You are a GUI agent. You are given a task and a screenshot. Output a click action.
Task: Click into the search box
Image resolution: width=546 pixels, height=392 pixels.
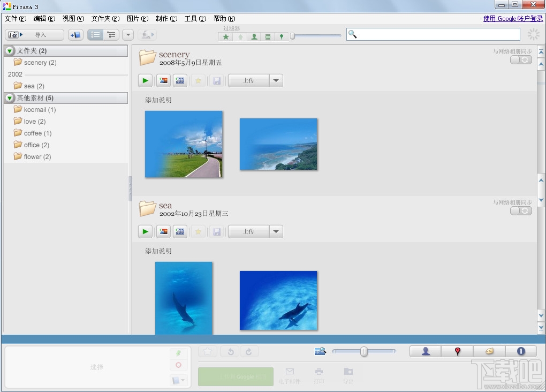click(433, 34)
